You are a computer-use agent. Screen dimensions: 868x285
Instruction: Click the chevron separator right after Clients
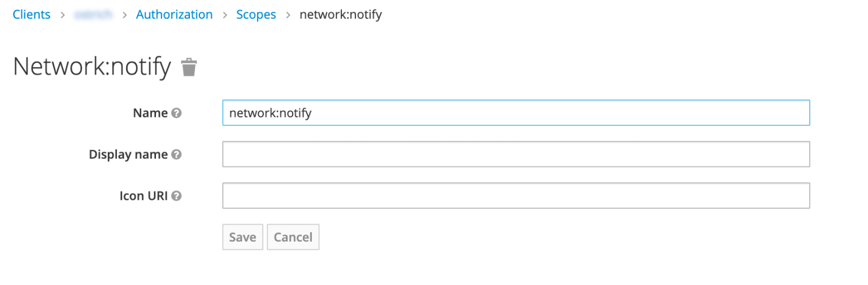pos(62,15)
